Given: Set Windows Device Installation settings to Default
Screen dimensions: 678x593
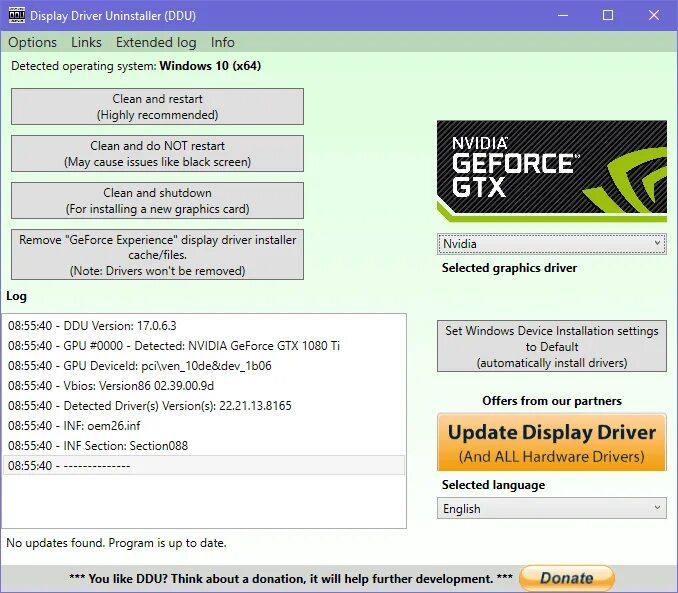Looking at the screenshot, I should [x=552, y=346].
